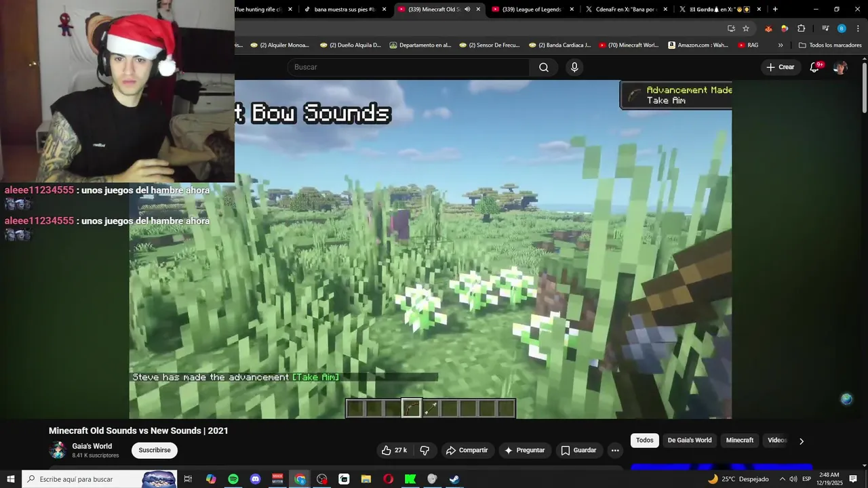Image resolution: width=868 pixels, height=488 pixels.
Task: Open the Windows notification center
Action: click(x=853, y=479)
